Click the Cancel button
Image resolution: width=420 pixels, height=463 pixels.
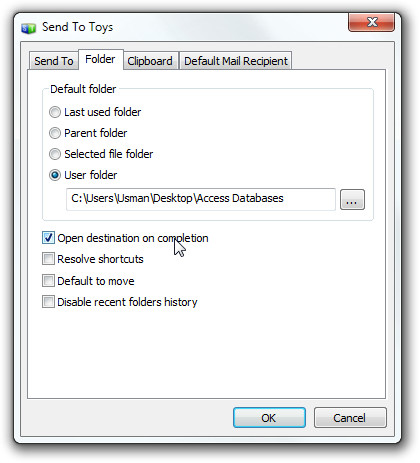point(350,418)
